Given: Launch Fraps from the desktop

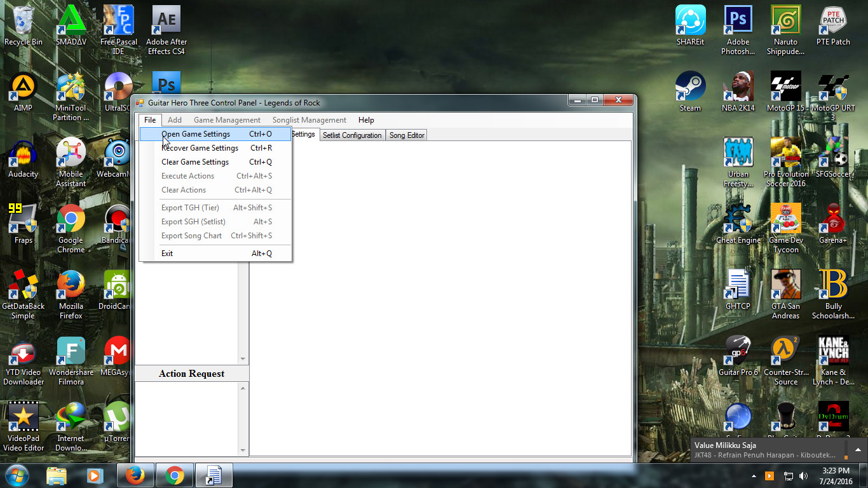Looking at the screenshot, I should click(x=24, y=224).
